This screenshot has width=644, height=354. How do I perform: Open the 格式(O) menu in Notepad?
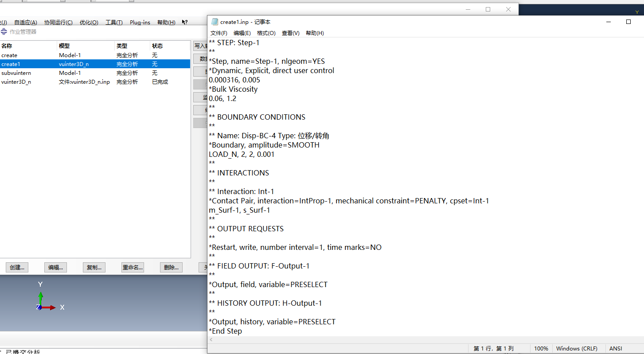pyautogui.click(x=266, y=33)
